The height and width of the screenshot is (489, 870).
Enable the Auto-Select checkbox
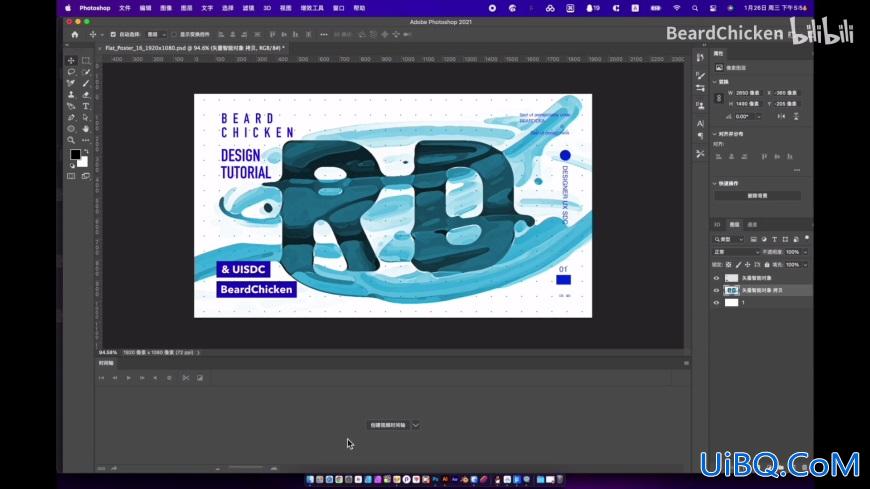[113, 34]
